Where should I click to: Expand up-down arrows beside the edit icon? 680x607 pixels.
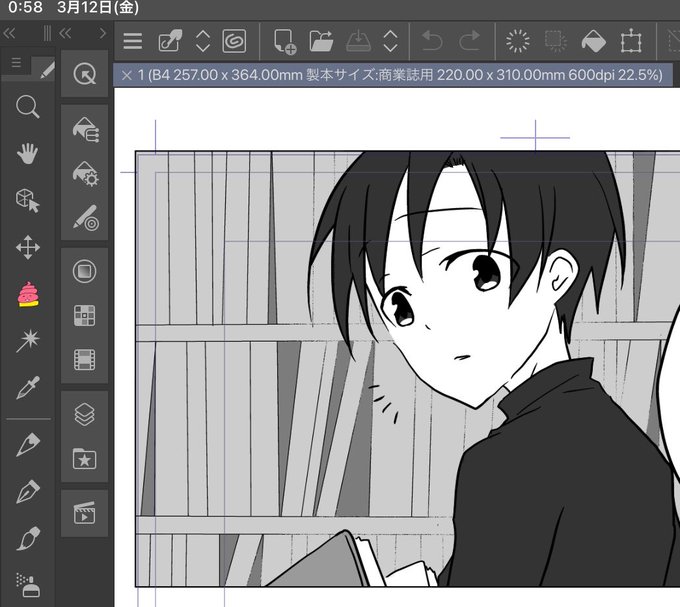203,42
